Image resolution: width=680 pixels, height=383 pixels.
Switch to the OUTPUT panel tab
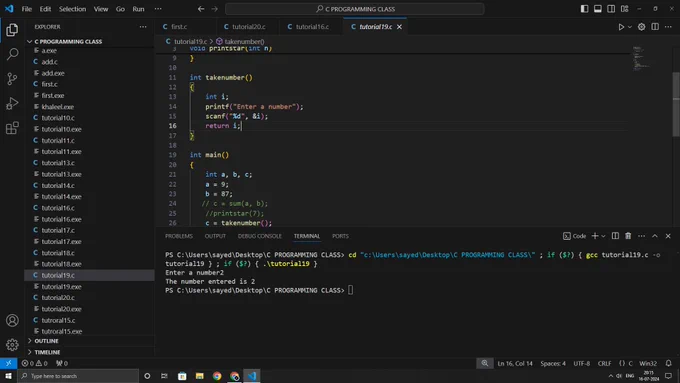pyautogui.click(x=215, y=236)
